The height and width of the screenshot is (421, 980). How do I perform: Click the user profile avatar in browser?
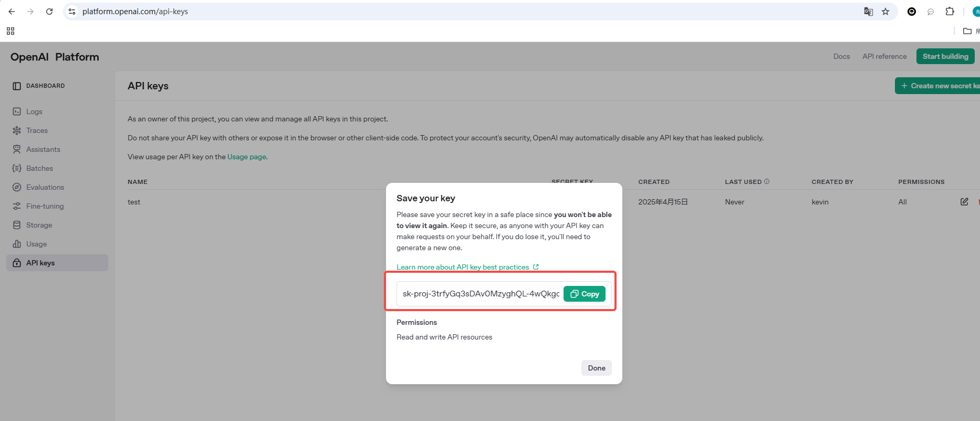coord(976,12)
